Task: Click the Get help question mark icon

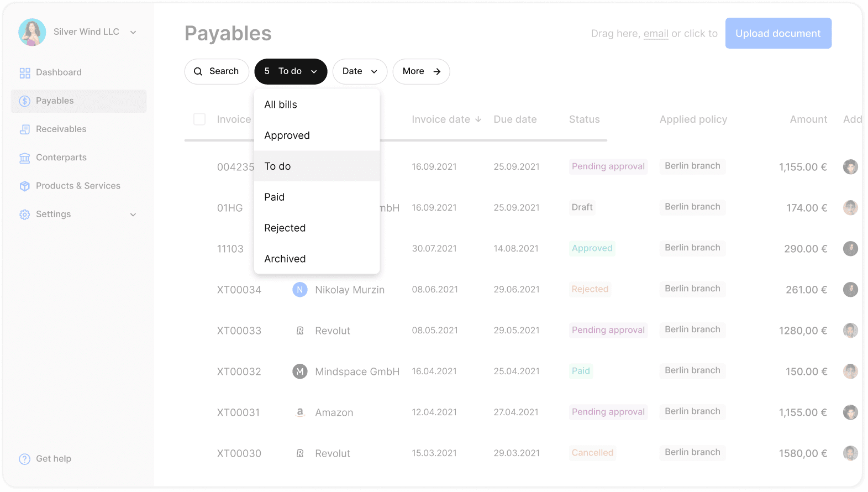Action: pos(25,459)
